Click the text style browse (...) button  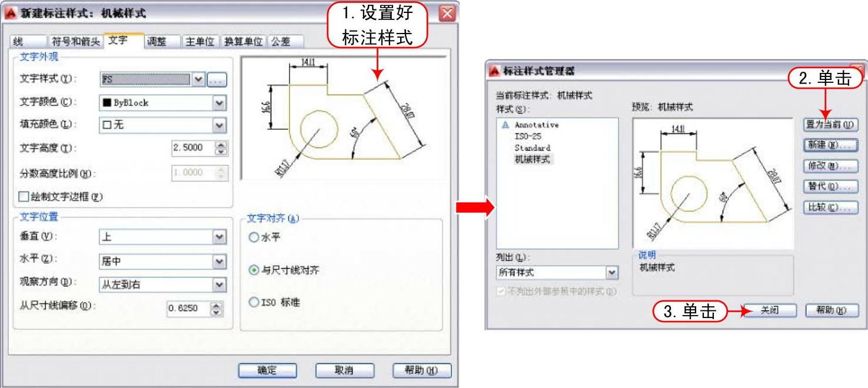(x=217, y=80)
